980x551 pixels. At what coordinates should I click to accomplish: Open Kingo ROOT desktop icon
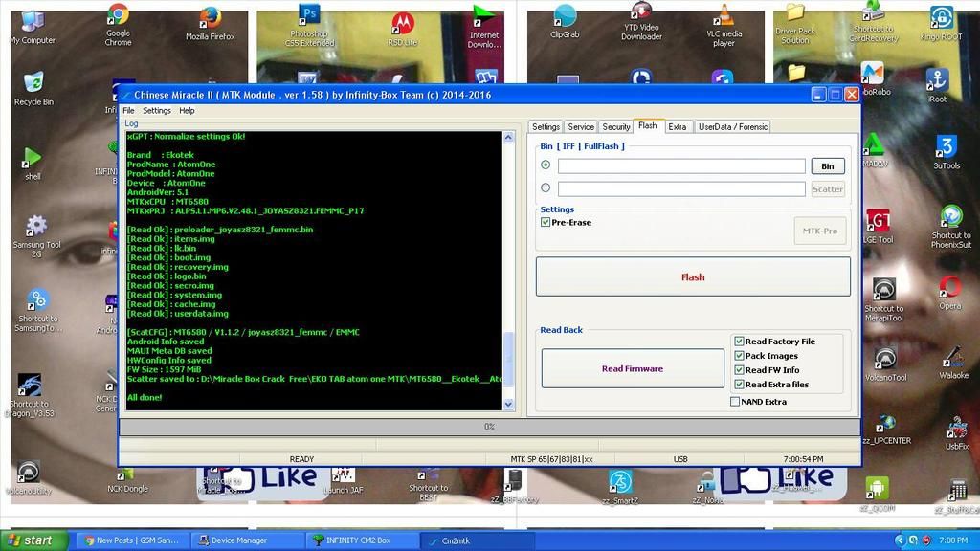tap(941, 19)
